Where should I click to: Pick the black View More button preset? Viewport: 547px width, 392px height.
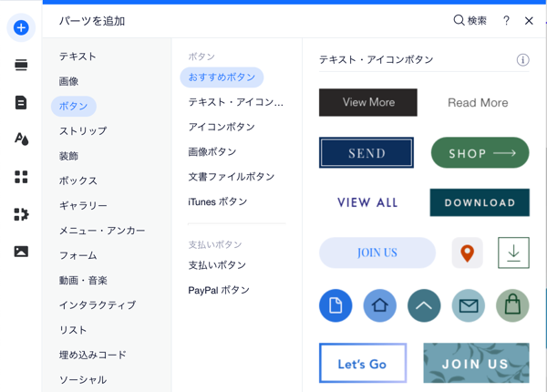pos(368,102)
